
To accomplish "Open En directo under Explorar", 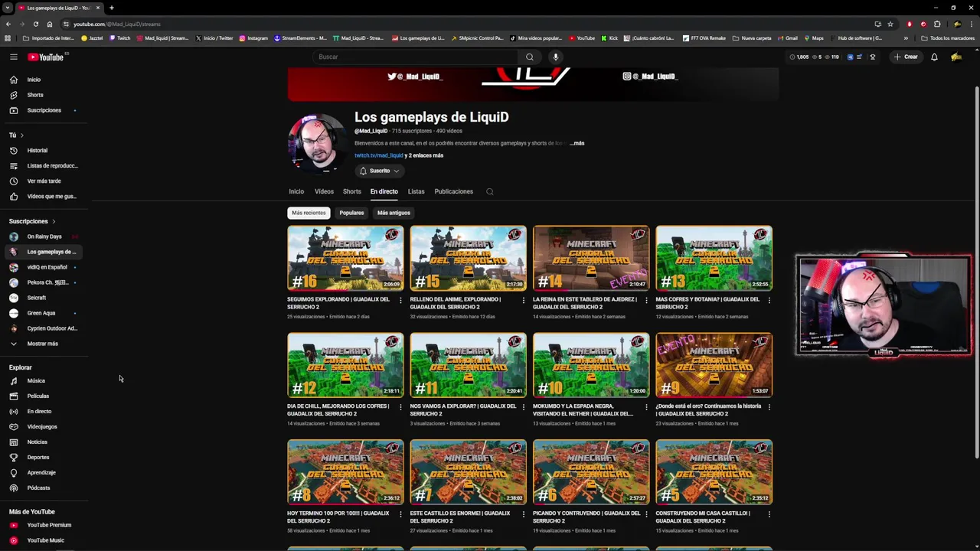I will (x=39, y=411).
